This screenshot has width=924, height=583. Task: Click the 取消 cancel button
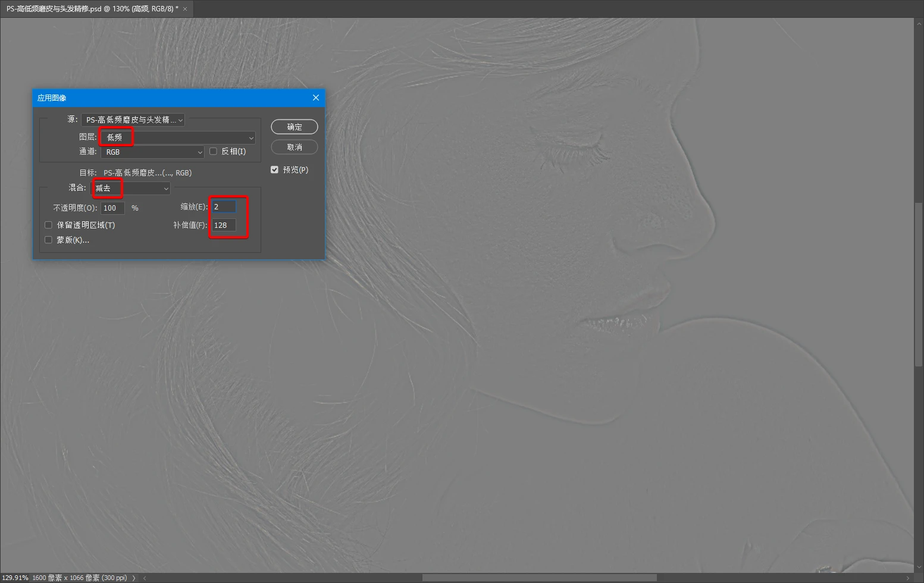click(x=294, y=147)
